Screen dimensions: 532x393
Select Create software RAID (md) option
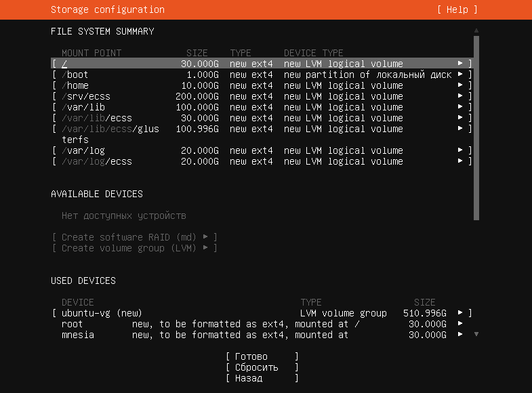tap(134, 237)
